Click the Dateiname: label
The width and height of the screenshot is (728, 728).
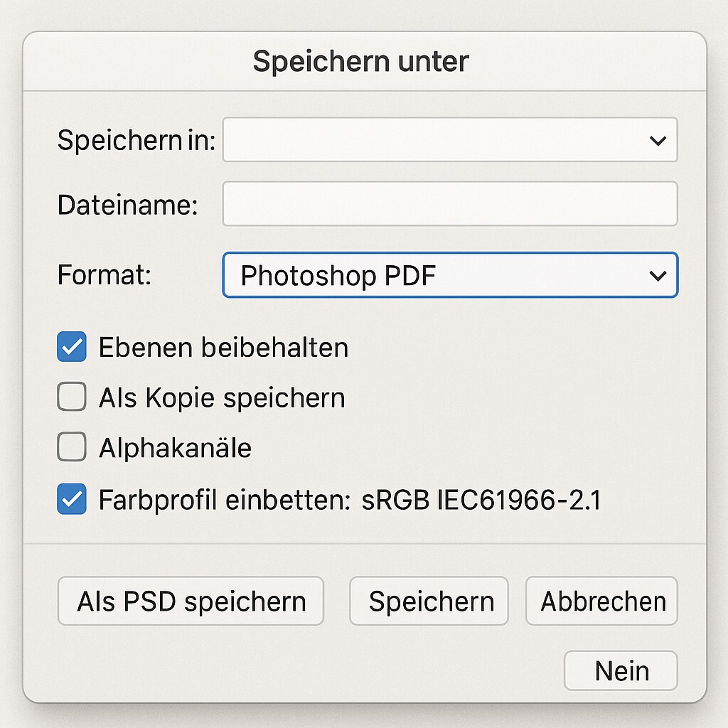(128, 205)
